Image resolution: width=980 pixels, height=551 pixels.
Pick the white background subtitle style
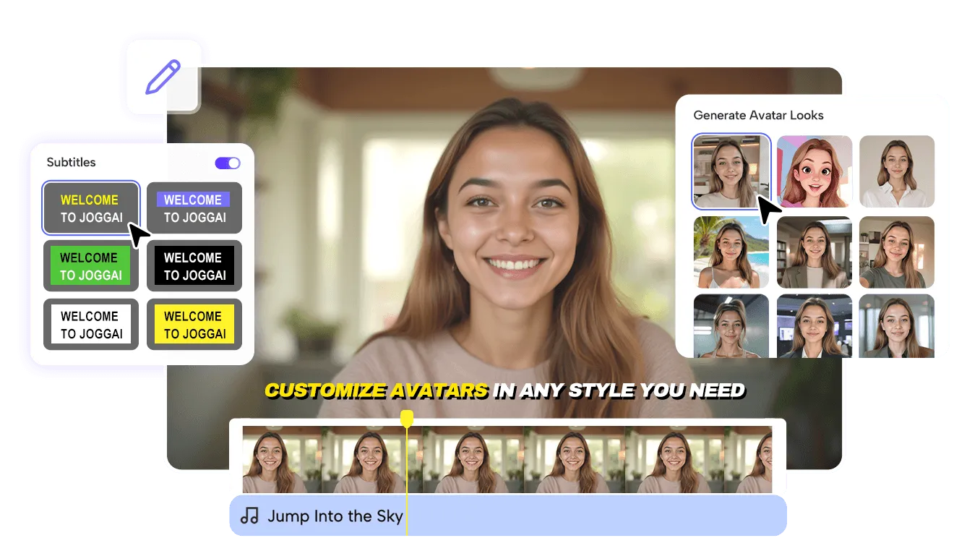[90, 325]
